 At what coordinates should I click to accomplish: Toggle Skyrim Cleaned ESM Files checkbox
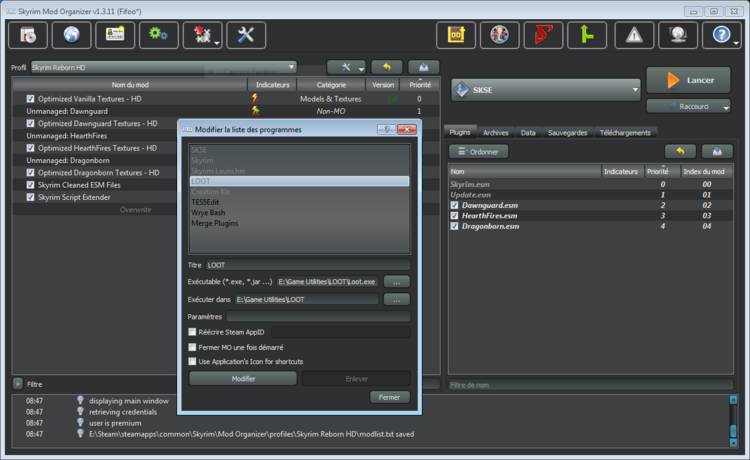(x=31, y=185)
